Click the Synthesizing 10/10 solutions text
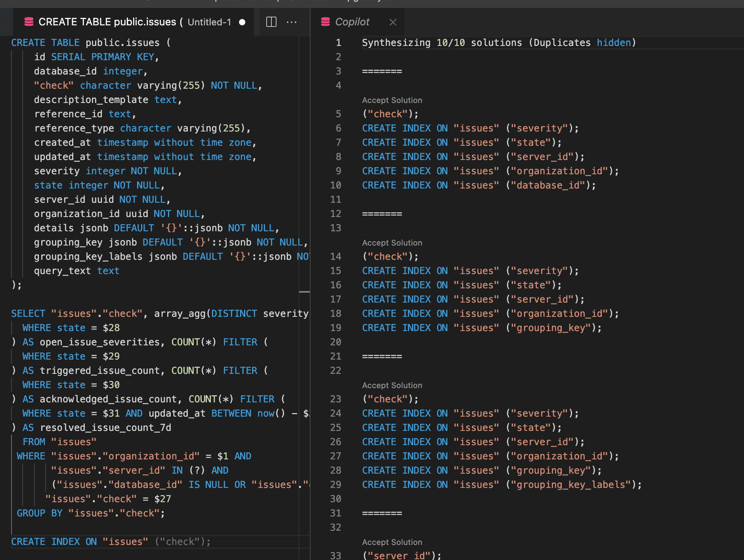Viewport: 744px width, 560px height. point(436,42)
